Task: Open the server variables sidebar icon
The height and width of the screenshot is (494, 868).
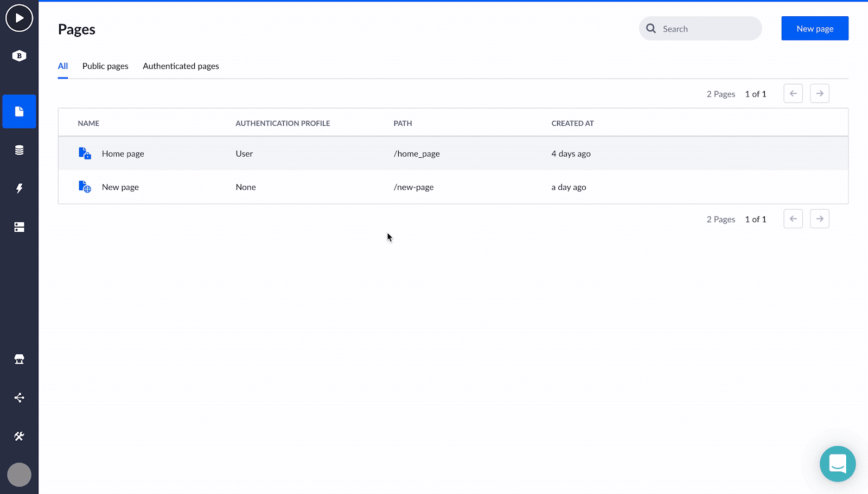Action: [19, 227]
